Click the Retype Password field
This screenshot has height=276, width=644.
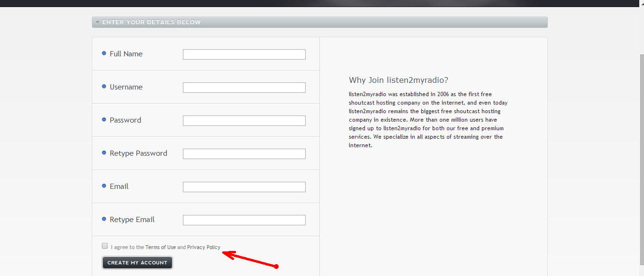click(244, 154)
